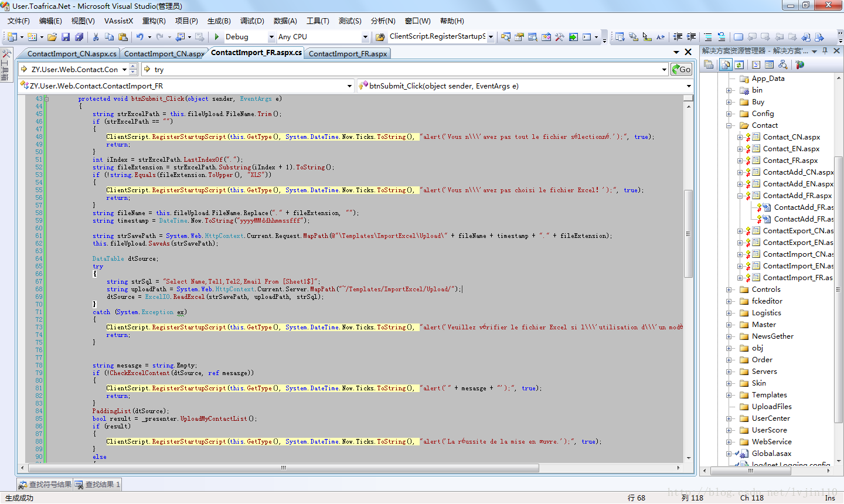Click the VA context field showing try
Image resolution: width=844 pixels, height=504 pixels.
click(x=405, y=69)
